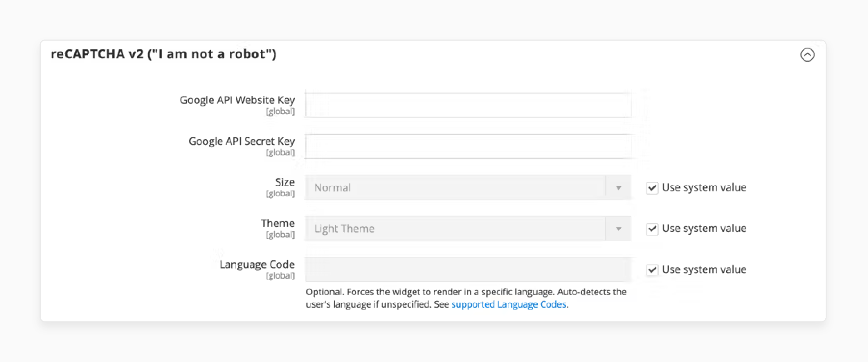
Task: Click the Google API Website Key field
Action: (x=468, y=105)
